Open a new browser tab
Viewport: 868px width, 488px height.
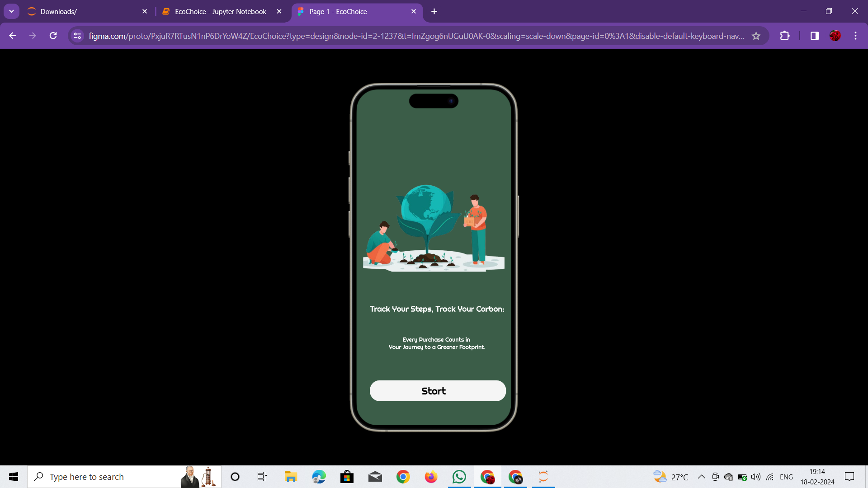[x=434, y=11]
